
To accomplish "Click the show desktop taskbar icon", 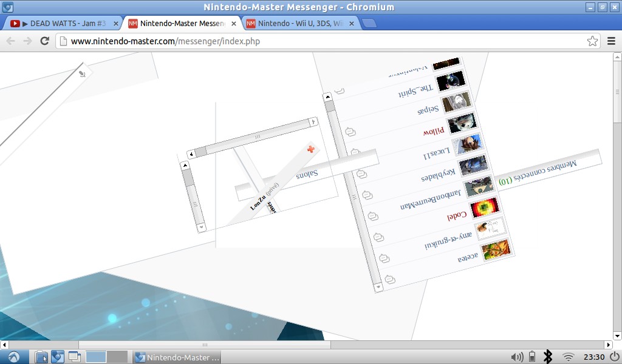I will click(x=74, y=357).
